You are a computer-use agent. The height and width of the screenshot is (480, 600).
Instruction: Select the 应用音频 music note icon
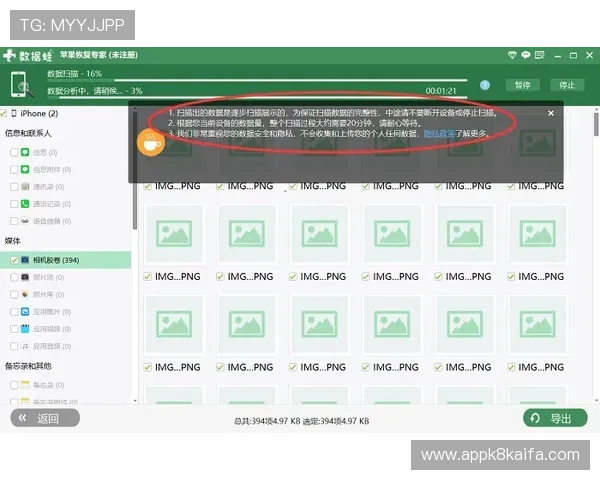[x=25, y=346]
